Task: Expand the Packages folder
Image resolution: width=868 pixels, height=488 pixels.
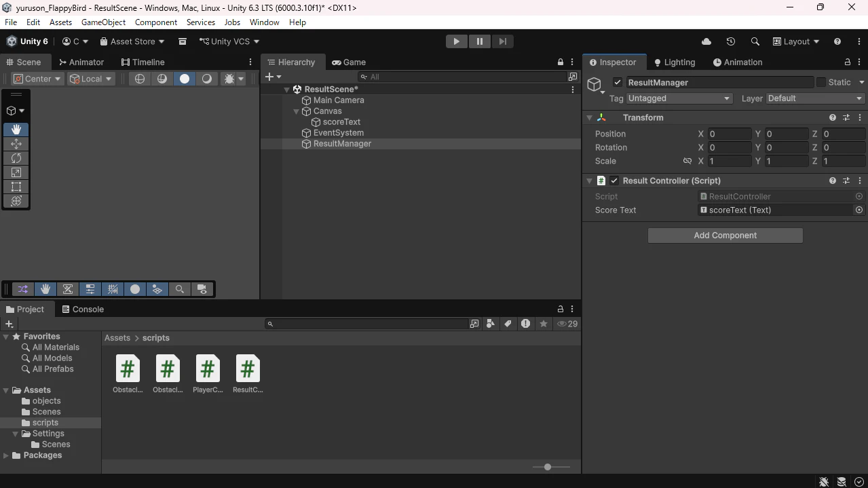Action: click(6, 455)
